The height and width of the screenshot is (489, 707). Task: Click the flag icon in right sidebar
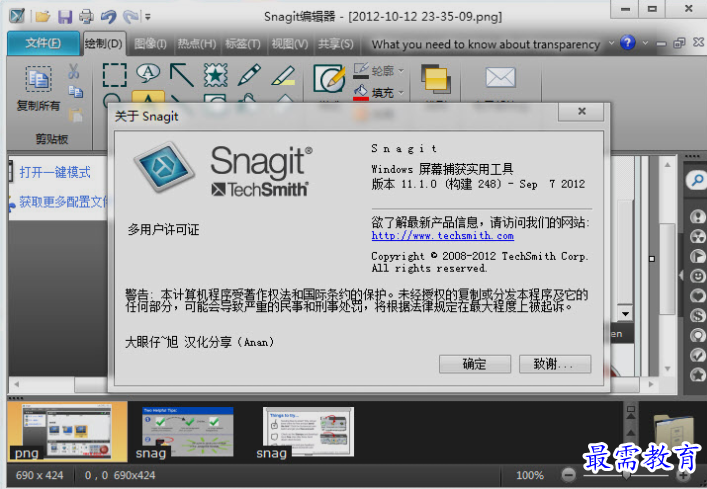[x=698, y=256]
